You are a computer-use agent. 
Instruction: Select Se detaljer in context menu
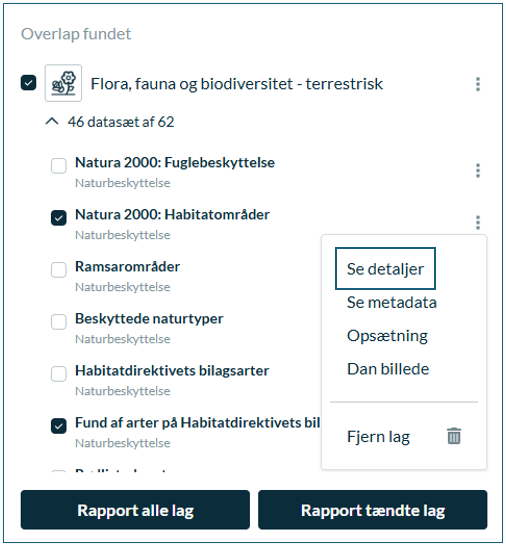[385, 269]
